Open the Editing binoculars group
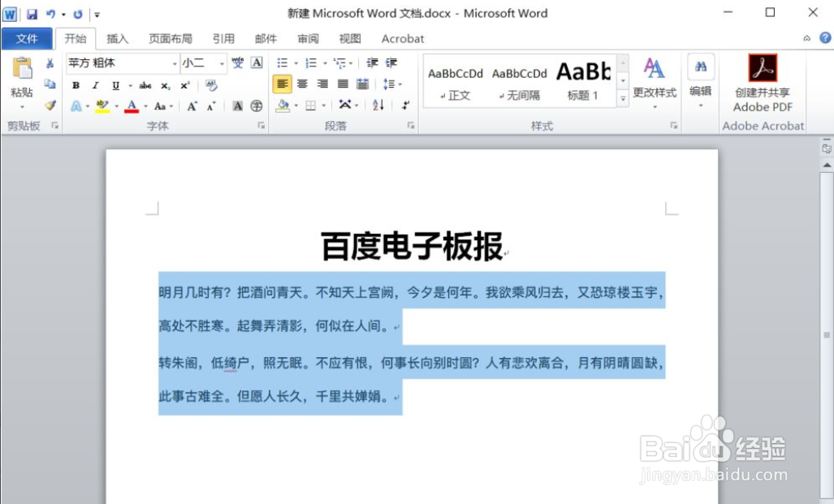Image resolution: width=834 pixels, height=504 pixels. [701, 80]
